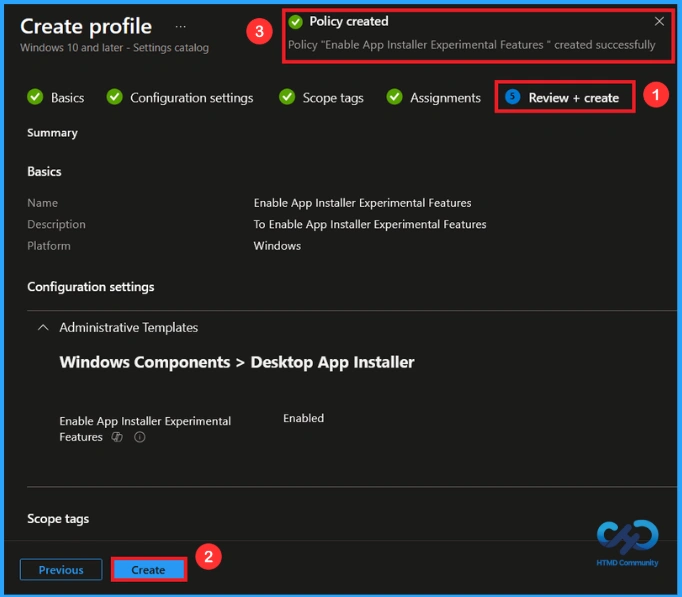Dismiss the Policy created notification
This screenshot has height=597, width=682.
pyautogui.click(x=659, y=21)
